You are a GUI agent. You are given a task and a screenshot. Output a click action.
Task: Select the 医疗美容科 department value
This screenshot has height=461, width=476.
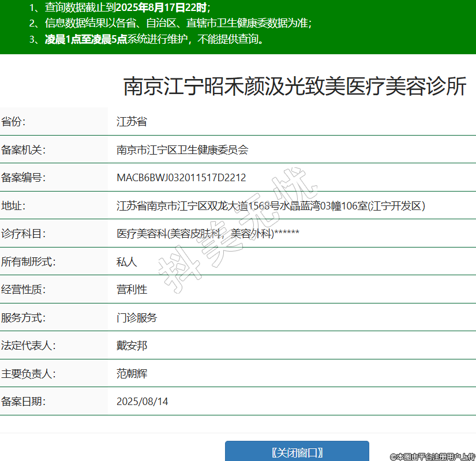pos(141,234)
